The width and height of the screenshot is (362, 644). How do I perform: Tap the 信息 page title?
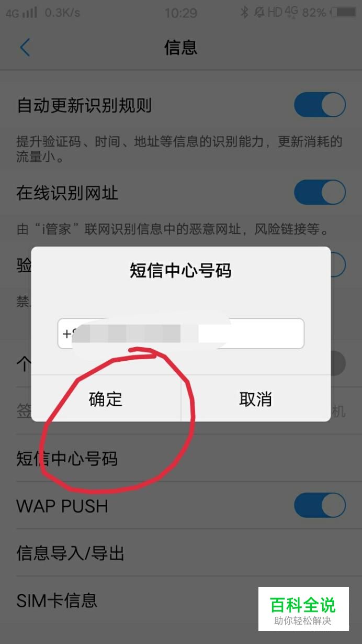[x=180, y=48]
